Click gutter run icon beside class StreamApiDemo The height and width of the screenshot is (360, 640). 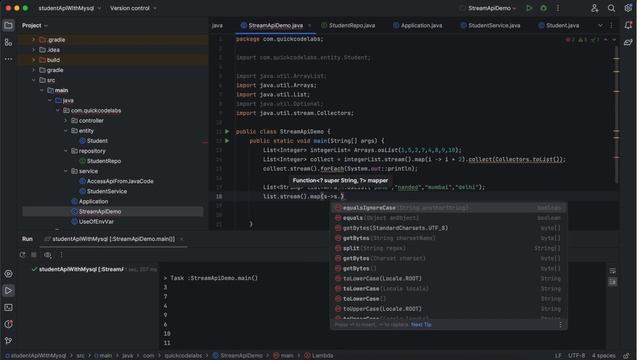coord(228,132)
